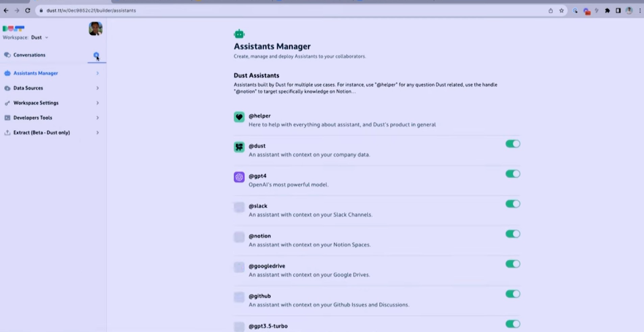This screenshot has width=644, height=332.
Task: Switch off the @github assistant toggle
Action: click(513, 294)
